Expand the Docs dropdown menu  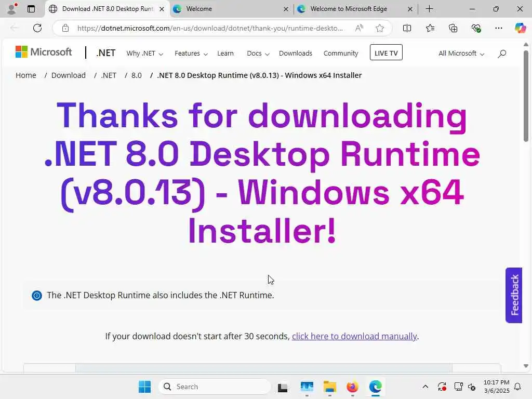tap(258, 54)
